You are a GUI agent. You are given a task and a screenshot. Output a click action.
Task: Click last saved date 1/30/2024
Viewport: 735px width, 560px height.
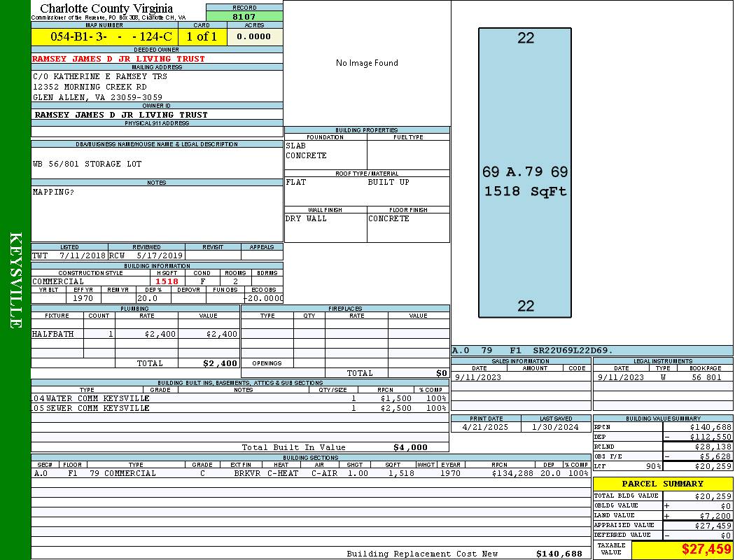(556, 427)
